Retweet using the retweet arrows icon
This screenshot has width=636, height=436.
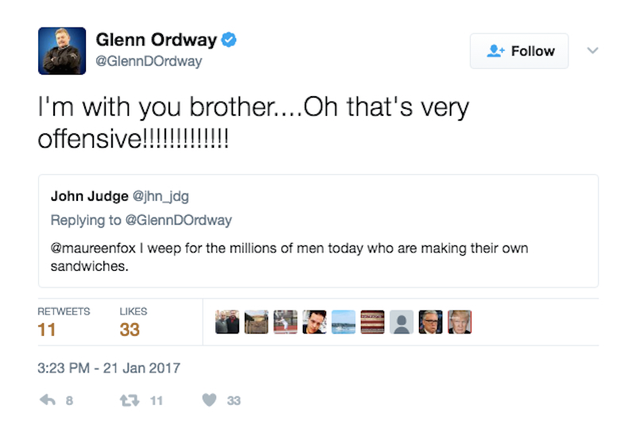pos(130,401)
